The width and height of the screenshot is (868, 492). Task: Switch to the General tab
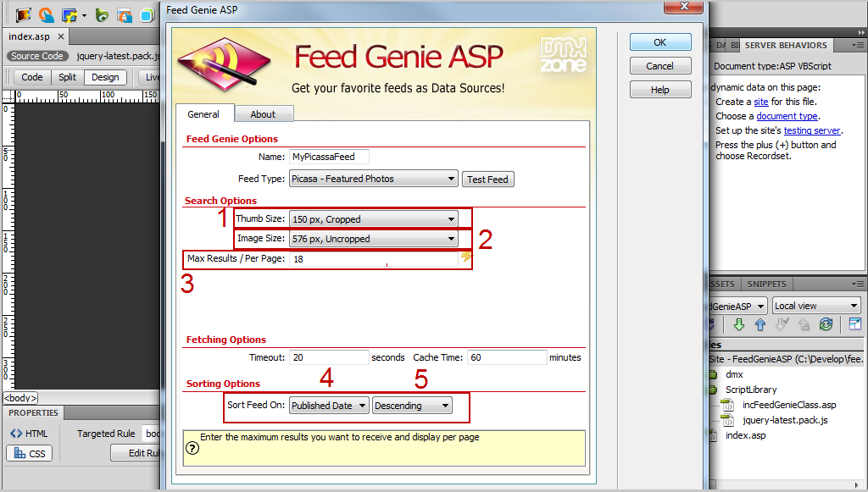(203, 113)
